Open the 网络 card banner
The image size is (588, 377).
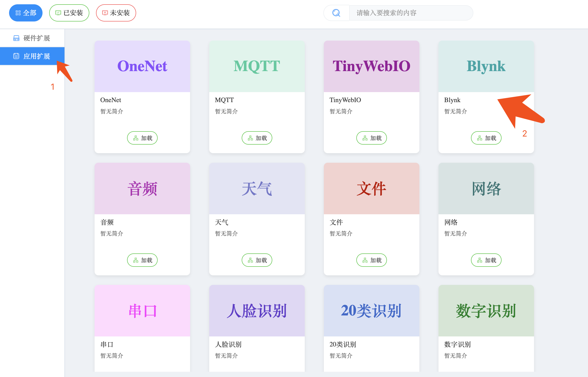click(x=486, y=188)
